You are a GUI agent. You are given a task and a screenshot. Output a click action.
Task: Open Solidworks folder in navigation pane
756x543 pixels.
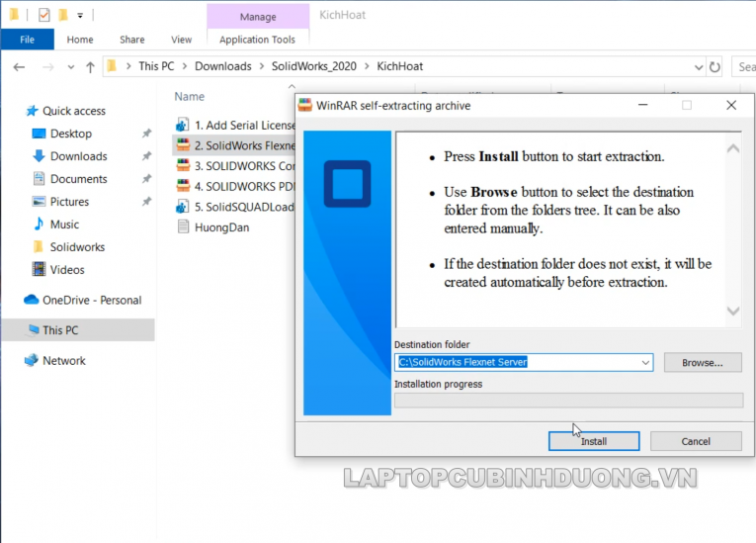77,247
